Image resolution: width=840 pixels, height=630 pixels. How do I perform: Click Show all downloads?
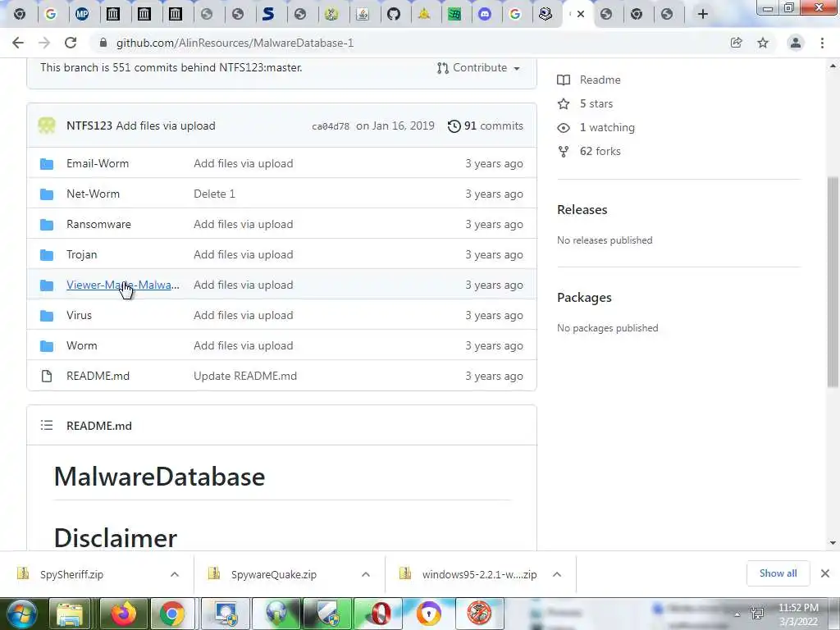tap(778, 573)
